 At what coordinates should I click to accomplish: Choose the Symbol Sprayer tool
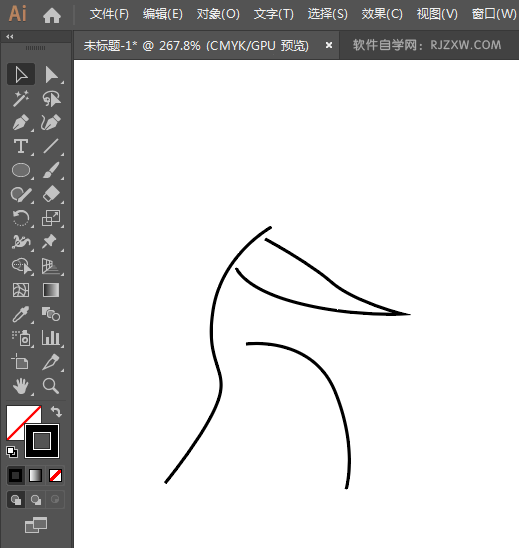pos(21,338)
